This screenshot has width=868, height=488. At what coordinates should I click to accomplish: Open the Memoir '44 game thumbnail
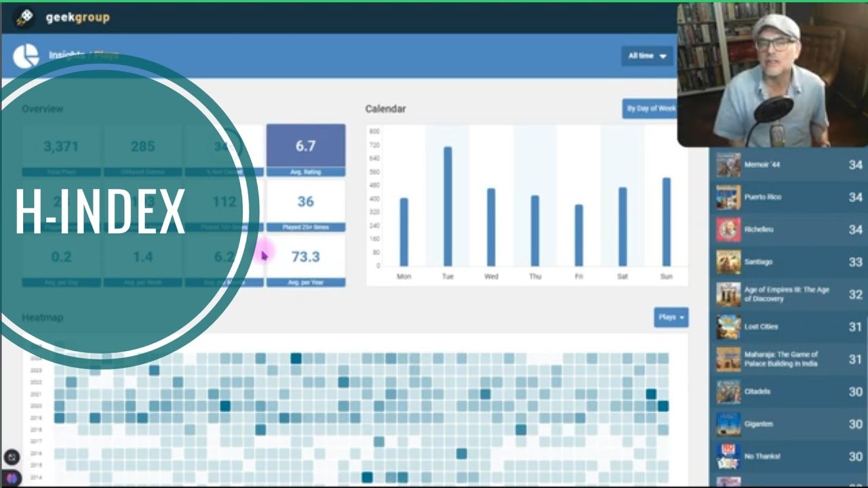point(728,165)
